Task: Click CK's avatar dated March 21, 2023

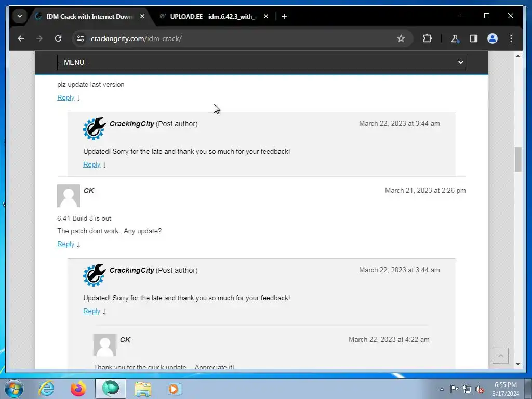Action: coord(69,196)
